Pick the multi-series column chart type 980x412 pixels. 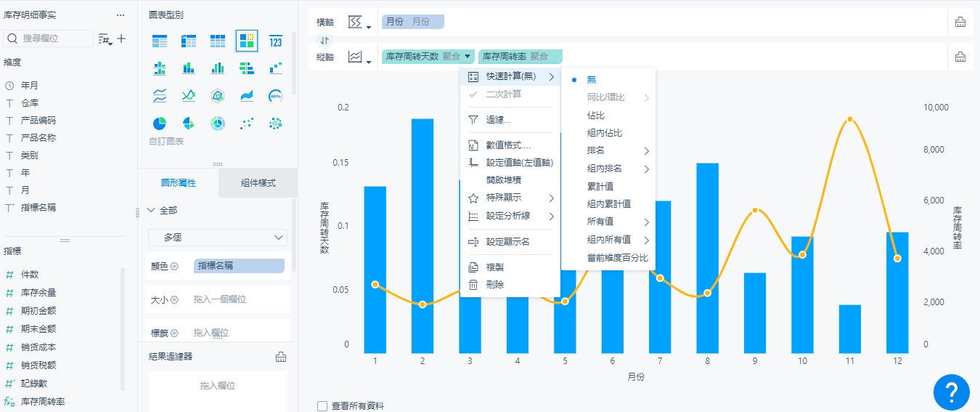click(218, 68)
